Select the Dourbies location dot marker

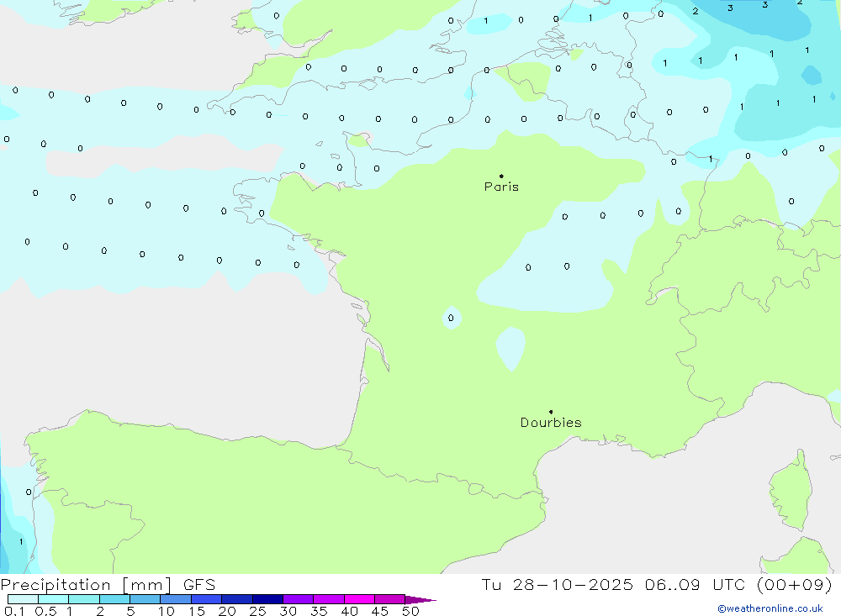(551, 412)
